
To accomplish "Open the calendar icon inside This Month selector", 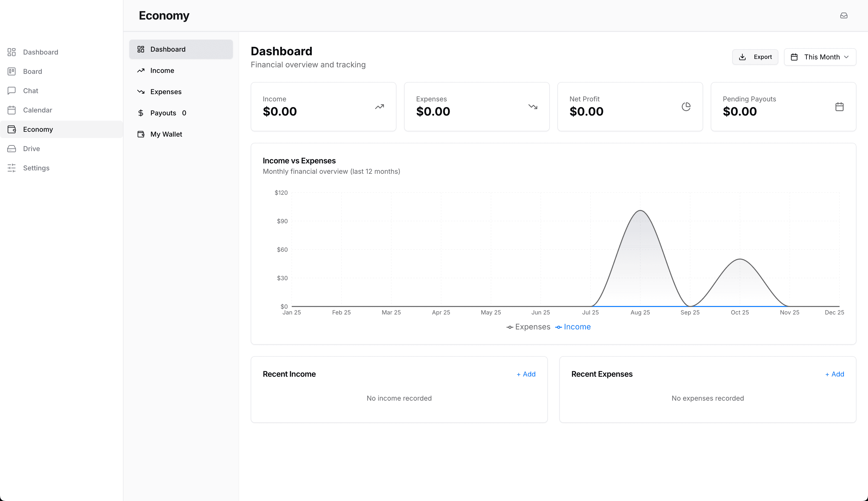I will coord(794,57).
